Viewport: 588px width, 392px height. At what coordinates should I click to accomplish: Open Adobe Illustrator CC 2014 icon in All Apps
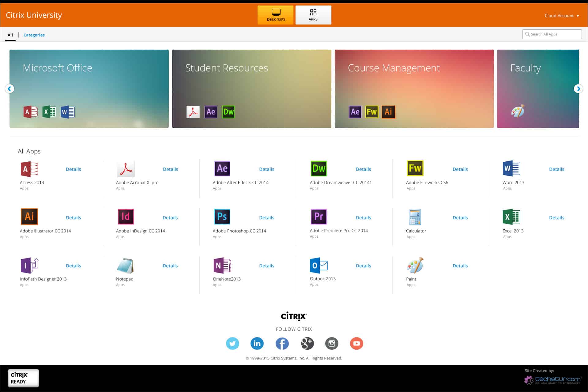pos(29,217)
